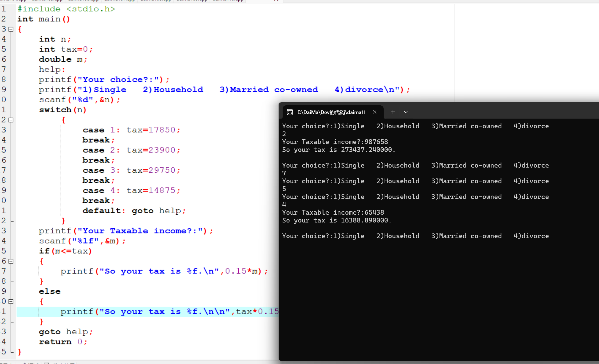The height and width of the screenshot is (364, 599).
Task: Click the 'return 0;' statement
Action: point(63,342)
